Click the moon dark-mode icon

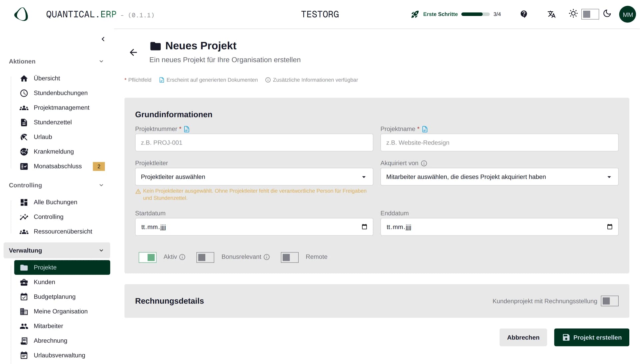[x=607, y=14]
